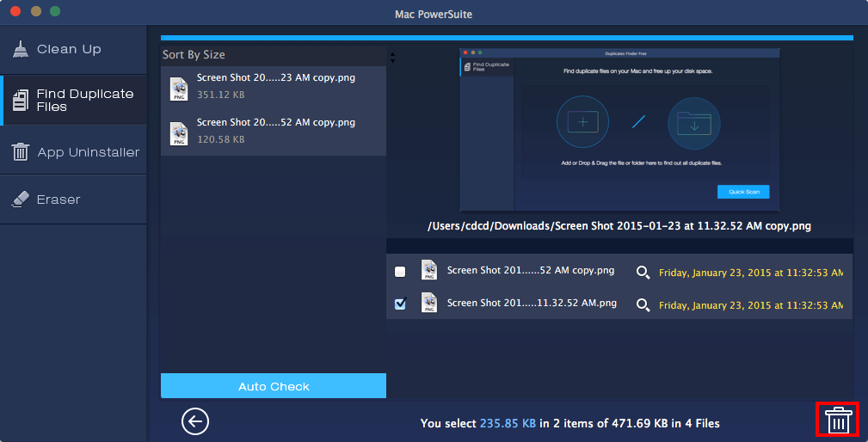Viewport: 868px width, 442px height.
Task: Click the date for '11.32.52 AM.png' row
Action: tap(751, 305)
